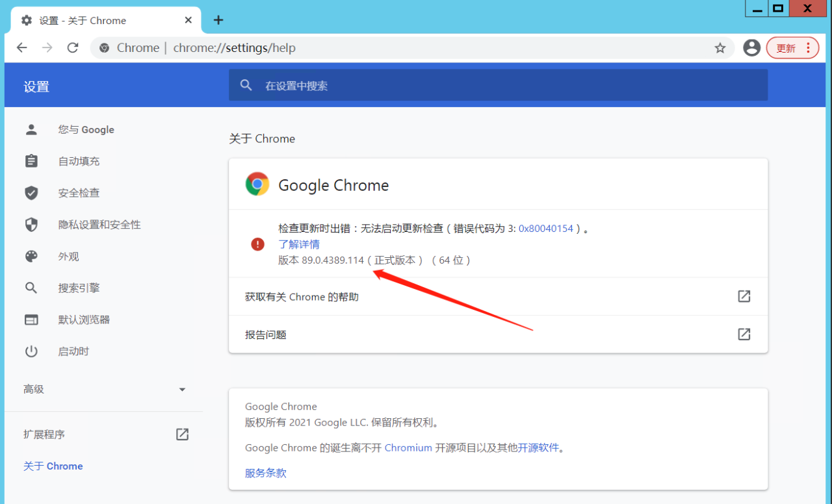Click 扩展程序 label in sidebar
Screen dimensions: 832x504
point(44,435)
